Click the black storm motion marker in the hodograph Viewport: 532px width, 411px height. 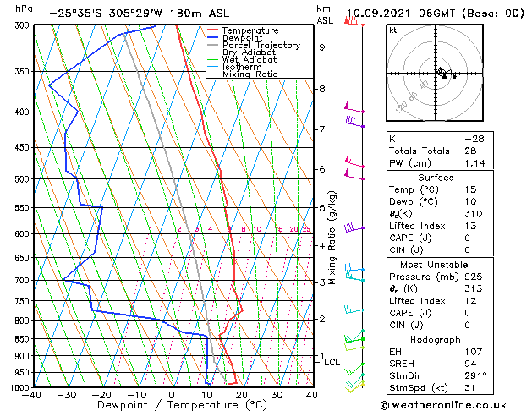(x=445, y=77)
